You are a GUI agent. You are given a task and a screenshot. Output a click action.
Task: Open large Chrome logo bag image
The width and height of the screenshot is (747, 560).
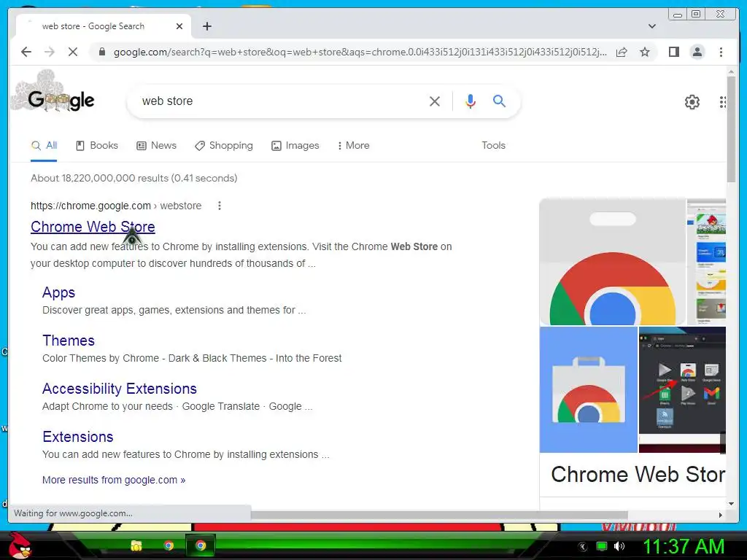pos(612,262)
